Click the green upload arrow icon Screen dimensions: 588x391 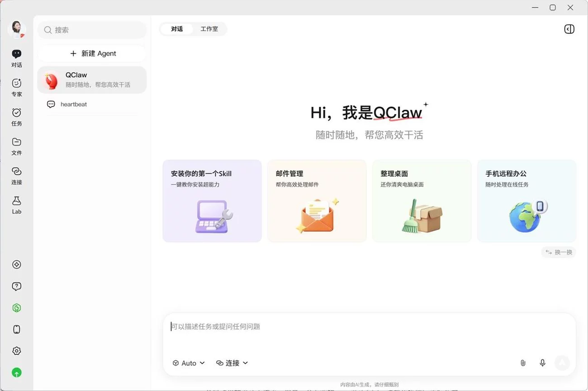17,373
